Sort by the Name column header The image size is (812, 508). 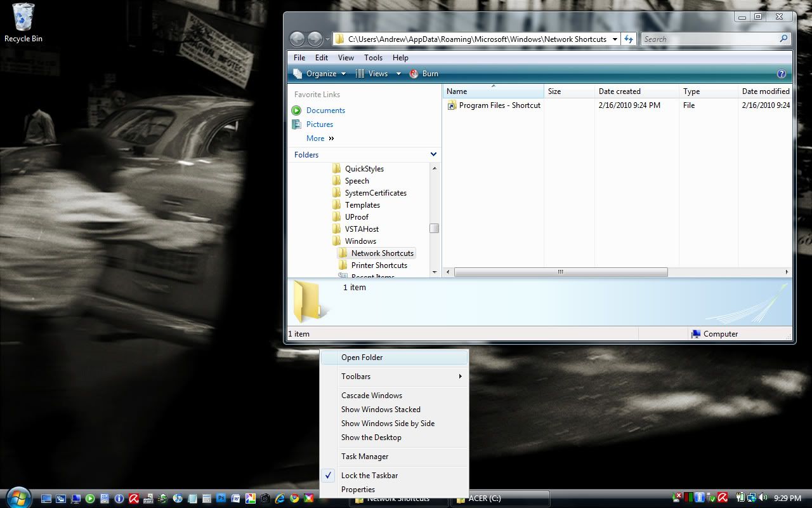point(493,91)
